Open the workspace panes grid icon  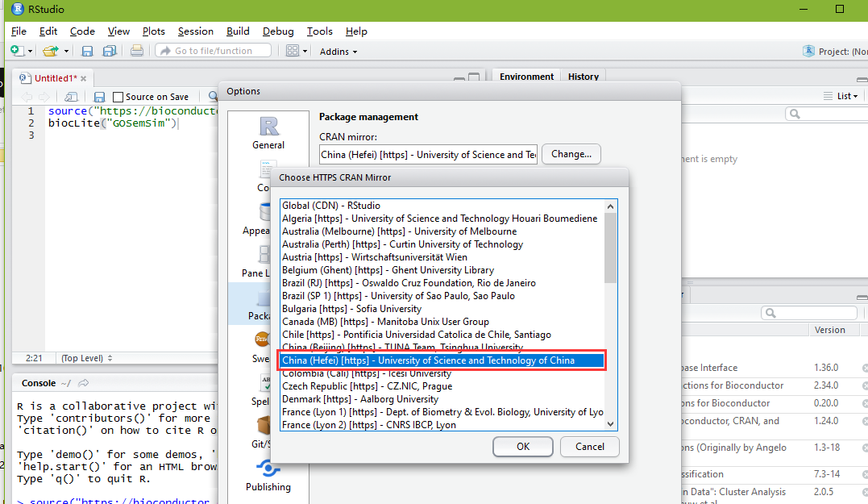coord(293,51)
